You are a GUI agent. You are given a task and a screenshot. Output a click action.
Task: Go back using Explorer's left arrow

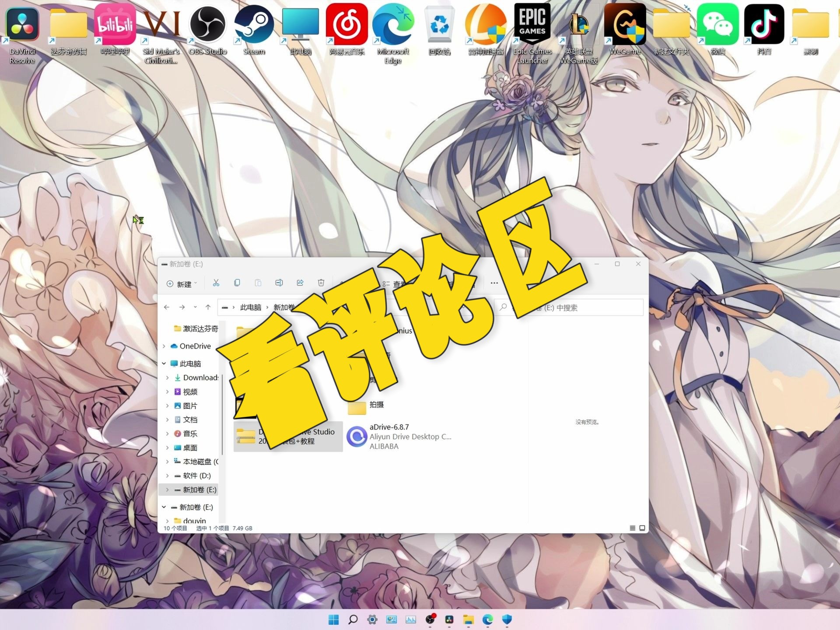tap(167, 307)
